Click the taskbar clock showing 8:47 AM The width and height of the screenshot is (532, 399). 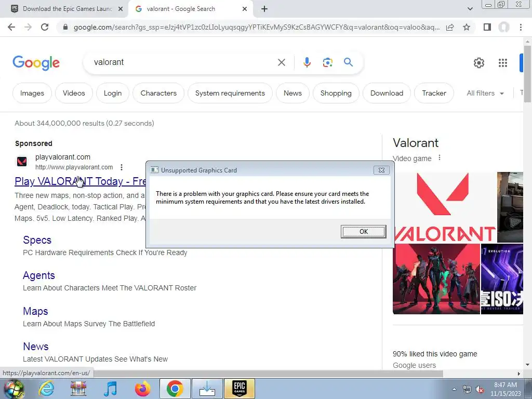(x=505, y=389)
